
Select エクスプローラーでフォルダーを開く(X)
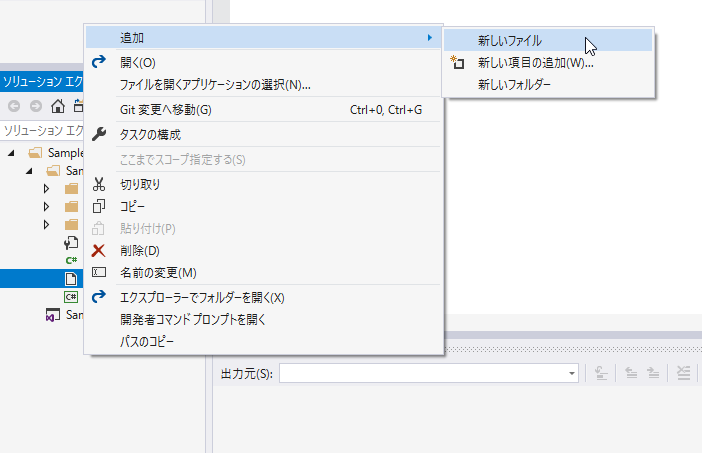(264, 298)
